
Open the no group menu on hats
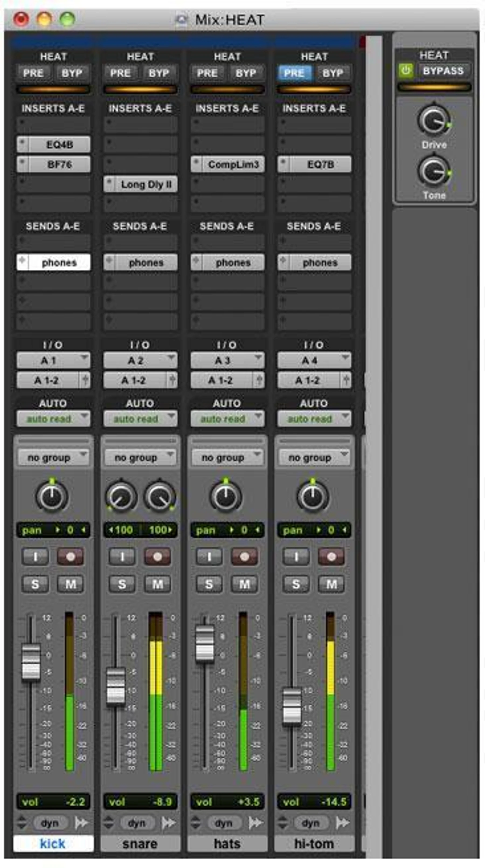(227, 458)
